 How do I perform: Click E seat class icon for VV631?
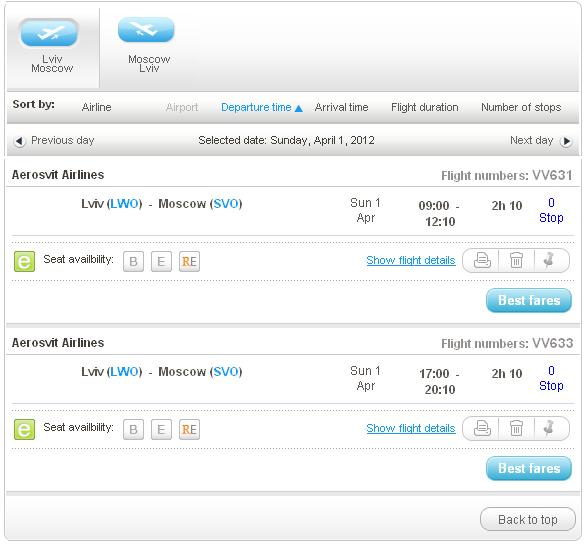[x=161, y=261]
